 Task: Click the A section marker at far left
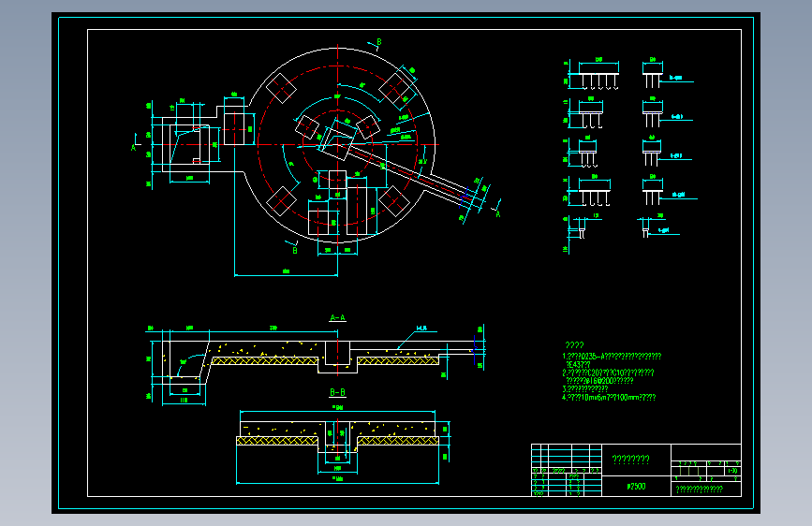coord(134,148)
